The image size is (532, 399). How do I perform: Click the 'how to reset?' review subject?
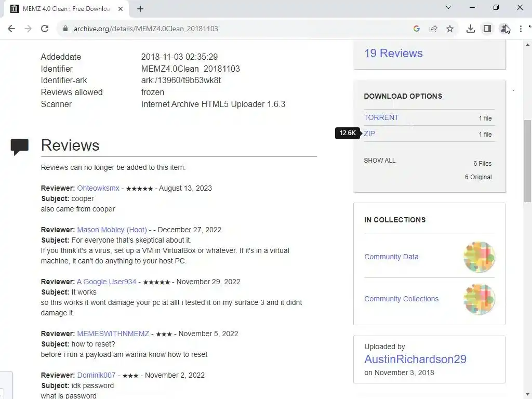[94, 344]
